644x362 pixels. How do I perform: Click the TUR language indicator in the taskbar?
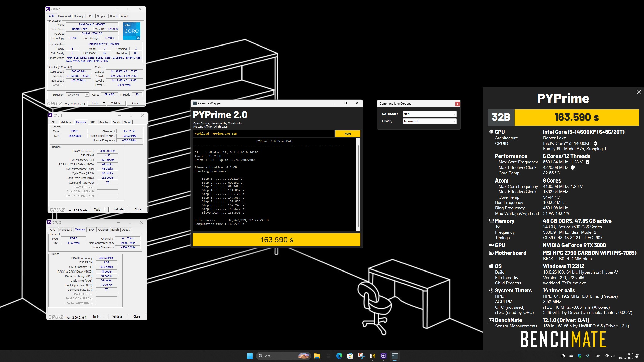pos(597,356)
